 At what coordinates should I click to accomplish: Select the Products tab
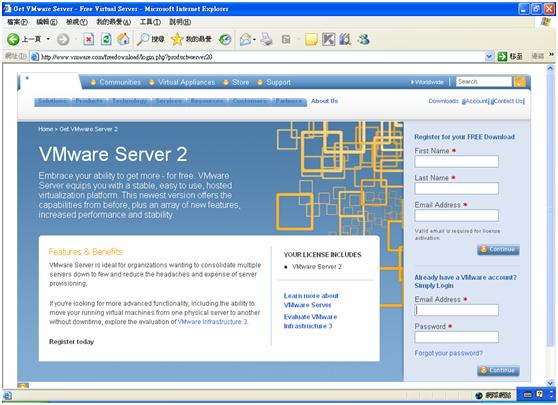tap(89, 101)
